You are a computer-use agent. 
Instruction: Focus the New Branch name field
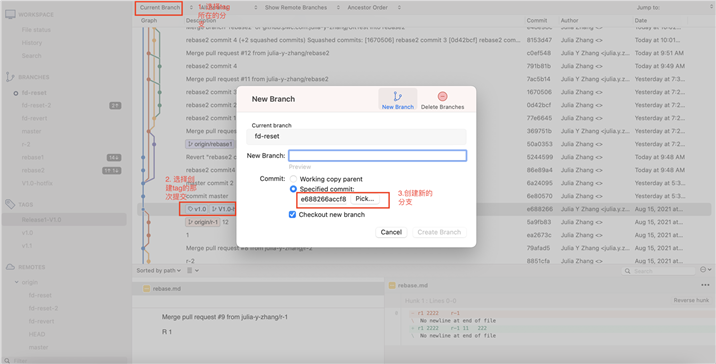(377, 156)
